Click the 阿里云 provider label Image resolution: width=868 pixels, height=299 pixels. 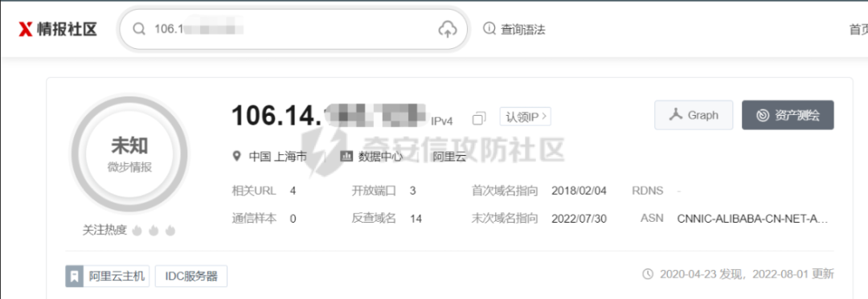(x=449, y=157)
